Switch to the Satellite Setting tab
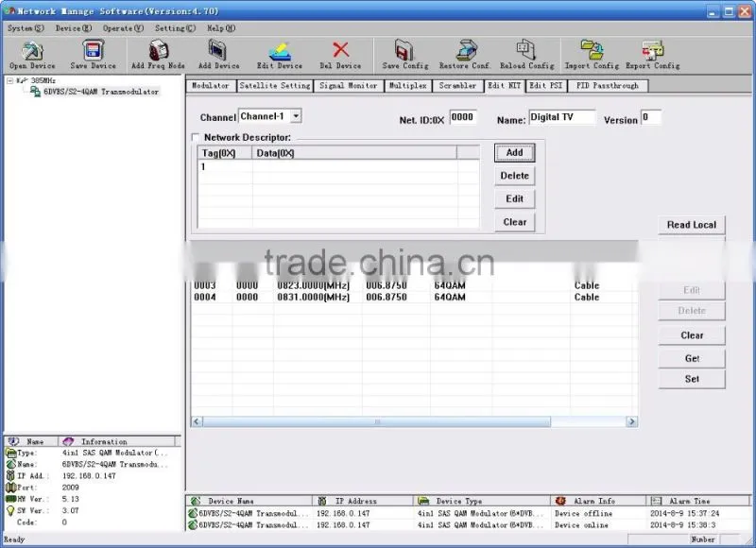 pos(275,86)
